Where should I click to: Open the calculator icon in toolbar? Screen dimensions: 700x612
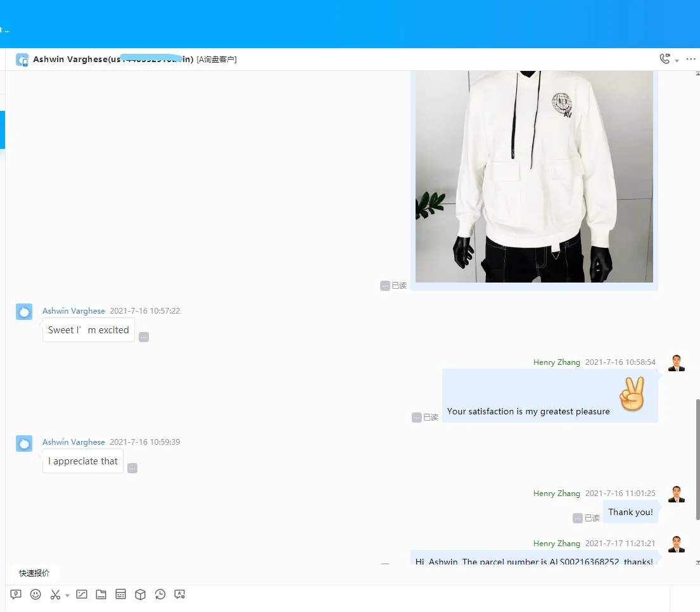[120, 594]
